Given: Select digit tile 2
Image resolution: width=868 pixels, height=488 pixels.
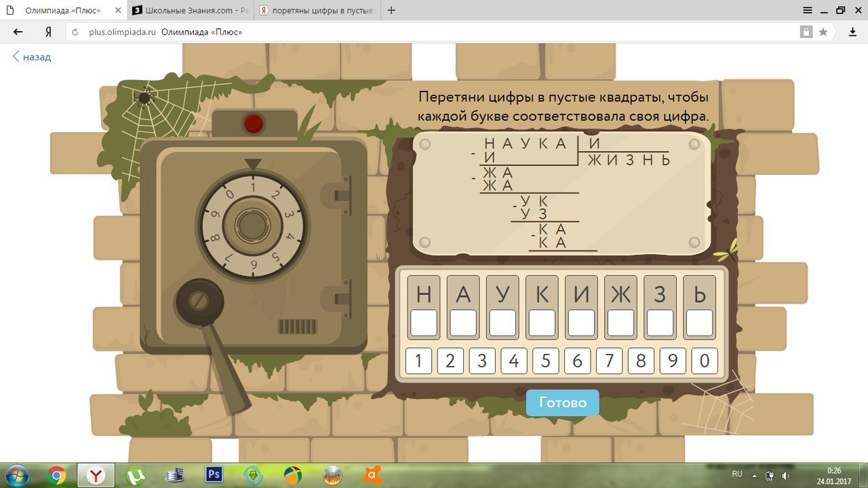Looking at the screenshot, I should click(450, 361).
